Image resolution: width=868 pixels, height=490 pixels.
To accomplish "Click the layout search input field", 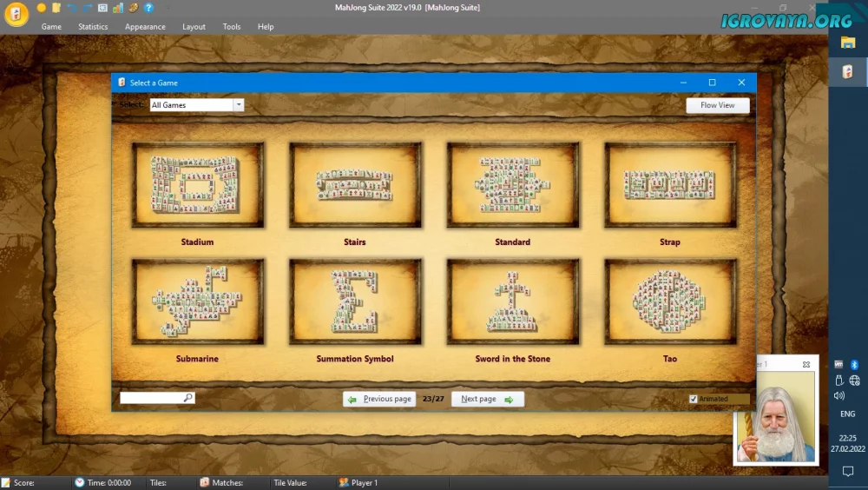I will (152, 398).
